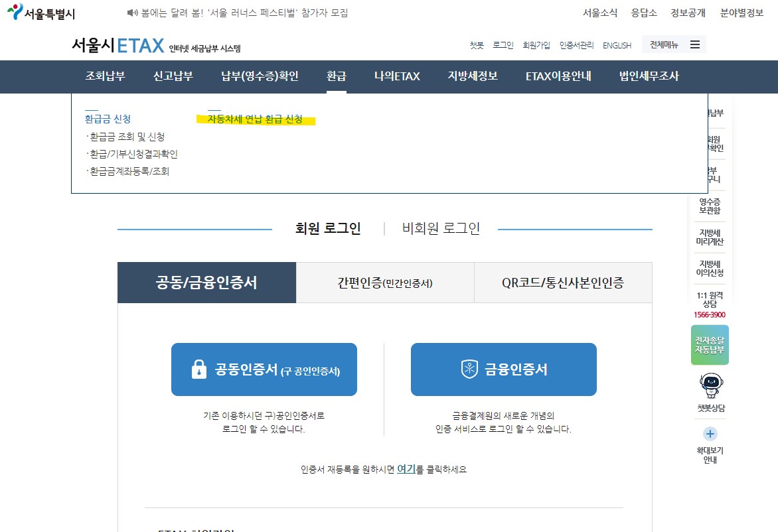Click the plus icon for 확대보기 안내
Image resolution: width=778 pixels, height=532 pixels.
pyautogui.click(x=710, y=432)
